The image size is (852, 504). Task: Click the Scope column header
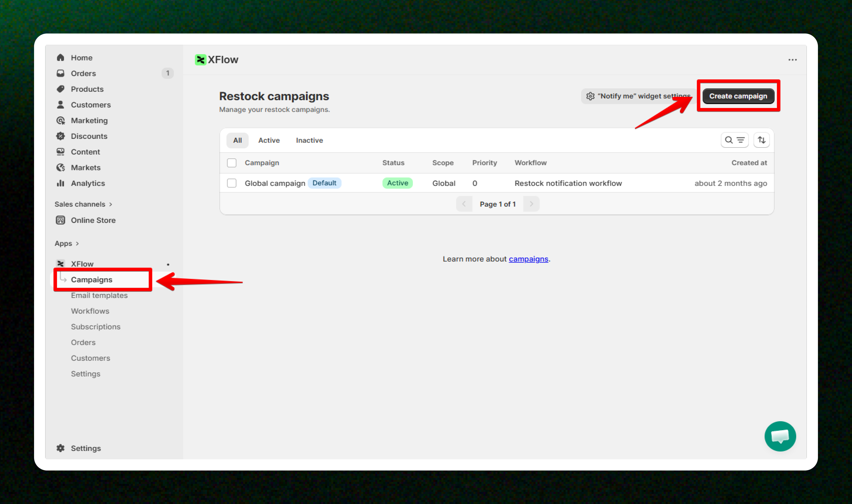click(x=443, y=163)
